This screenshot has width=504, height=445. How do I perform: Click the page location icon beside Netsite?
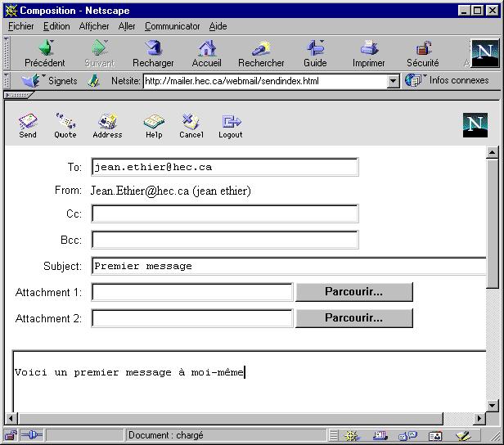click(x=93, y=81)
